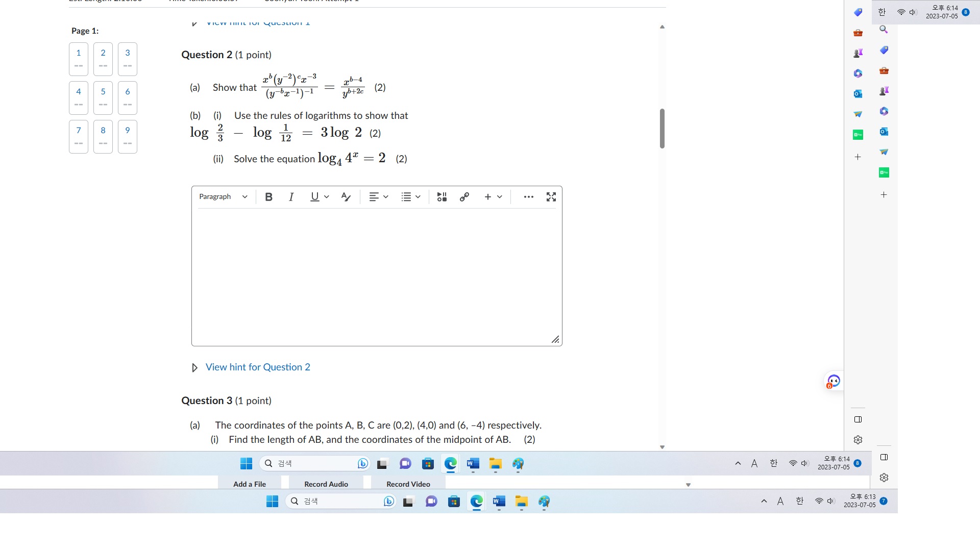
Task: Click the Record Audio option
Action: click(x=326, y=484)
